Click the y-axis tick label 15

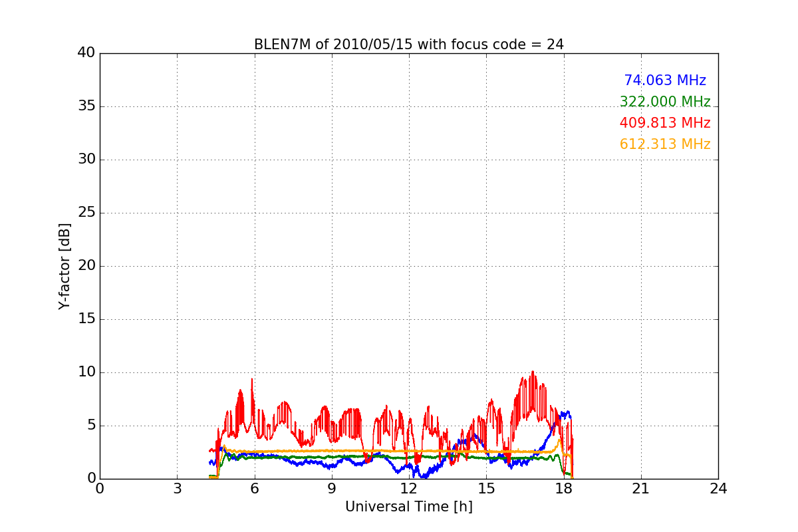(x=86, y=319)
